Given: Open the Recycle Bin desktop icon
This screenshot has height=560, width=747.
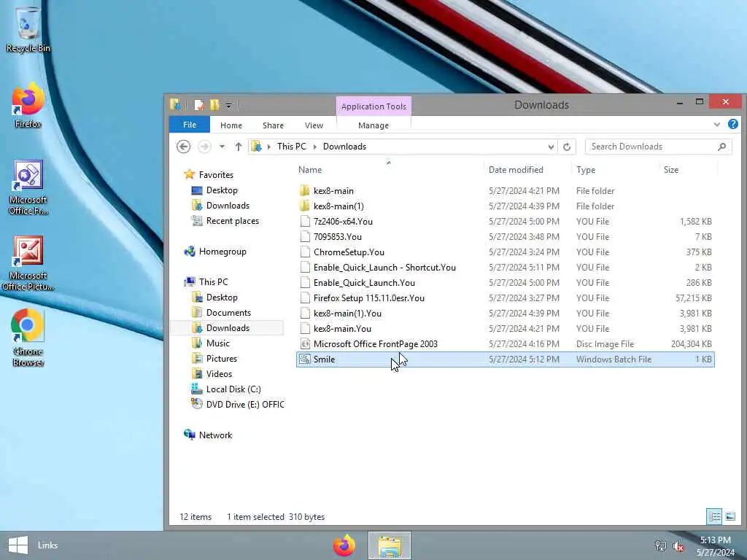Looking at the screenshot, I should pyautogui.click(x=28, y=28).
